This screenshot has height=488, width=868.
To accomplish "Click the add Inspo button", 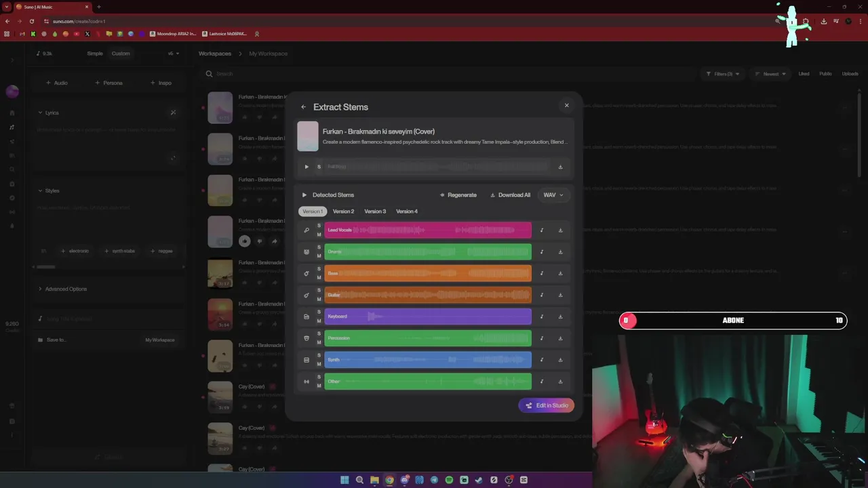I will pyautogui.click(x=161, y=83).
